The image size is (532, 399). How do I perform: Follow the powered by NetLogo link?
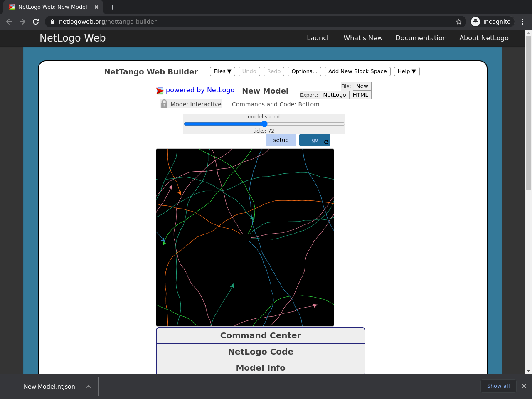coord(199,90)
